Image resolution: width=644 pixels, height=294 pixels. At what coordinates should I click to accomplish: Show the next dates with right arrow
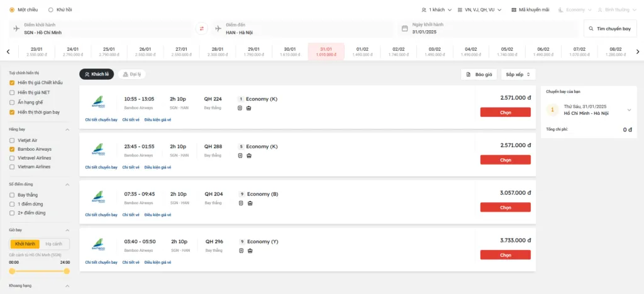[636, 52]
